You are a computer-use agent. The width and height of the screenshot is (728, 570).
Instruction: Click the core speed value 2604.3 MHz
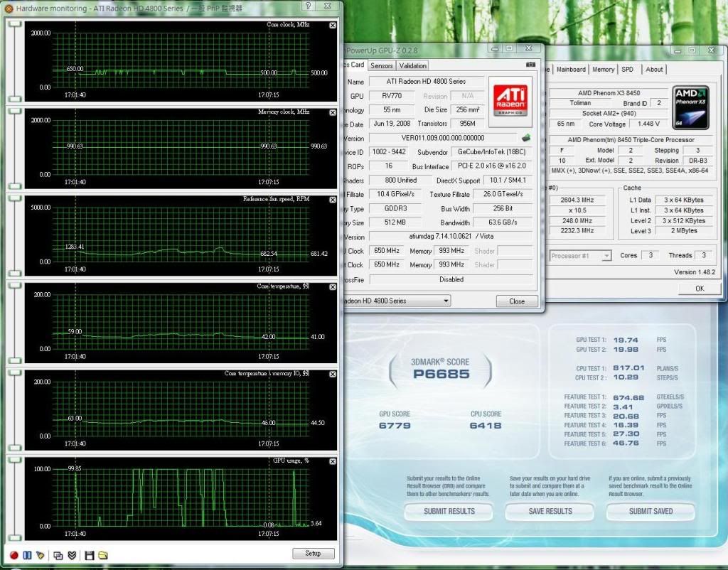pyautogui.click(x=577, y=200)
